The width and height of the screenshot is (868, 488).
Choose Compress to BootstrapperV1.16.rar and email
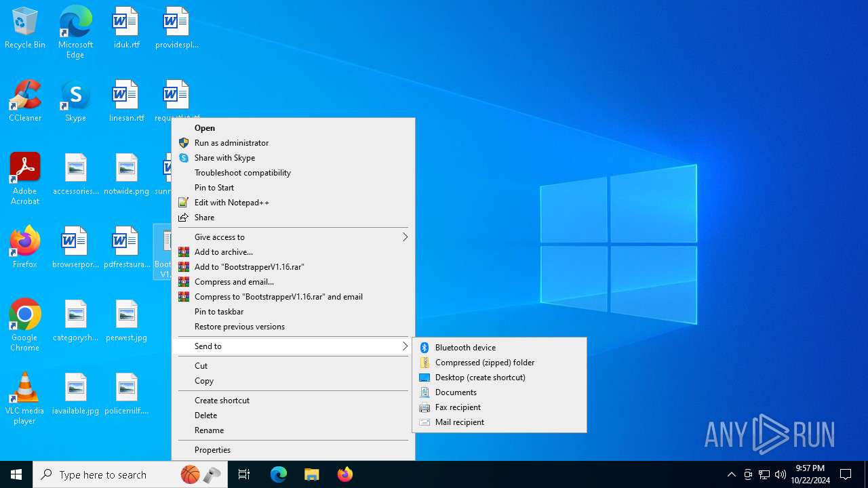tap(293, 297)
